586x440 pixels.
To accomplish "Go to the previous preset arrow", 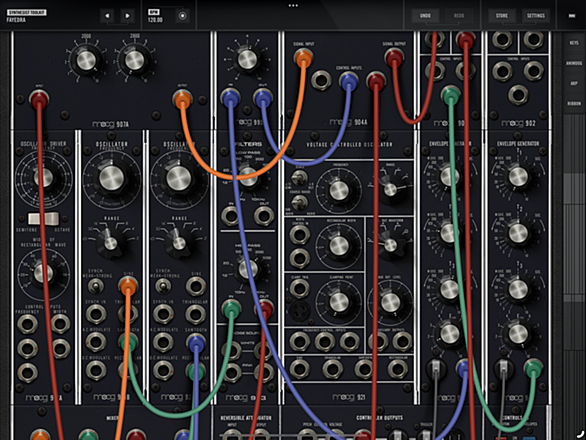I will (x=107, y=16).
